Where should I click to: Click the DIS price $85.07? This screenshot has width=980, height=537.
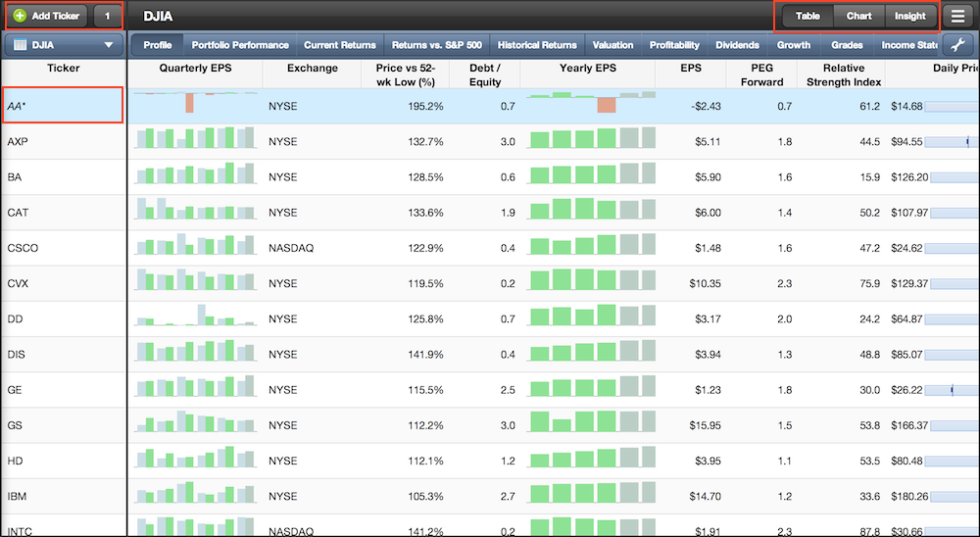tap(906, 355)
